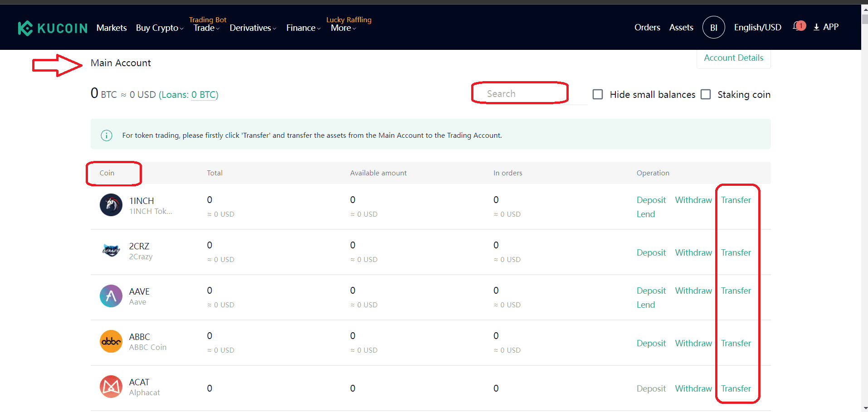Click the Operation column header
The height and width of the screenshot is (412, 868).
click(x=653, y=173)
